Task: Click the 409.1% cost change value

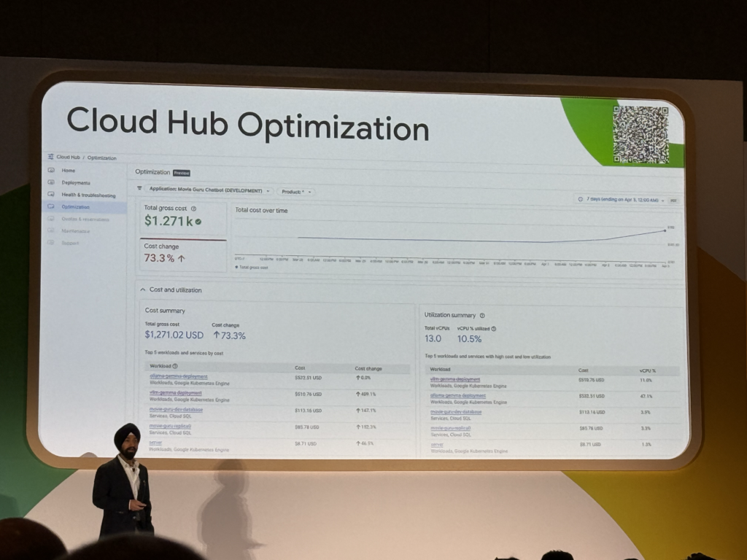Action: click(x=366, y=394)
